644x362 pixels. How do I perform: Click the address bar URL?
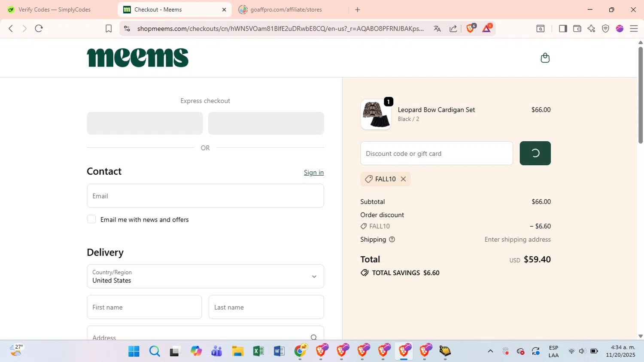(280, 28)
